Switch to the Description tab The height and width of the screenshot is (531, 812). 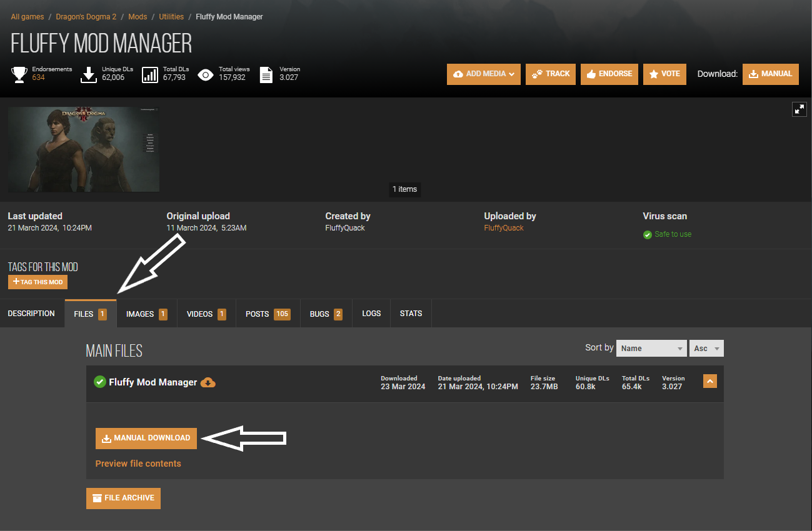pyautogui.click(x=31, y=314)
